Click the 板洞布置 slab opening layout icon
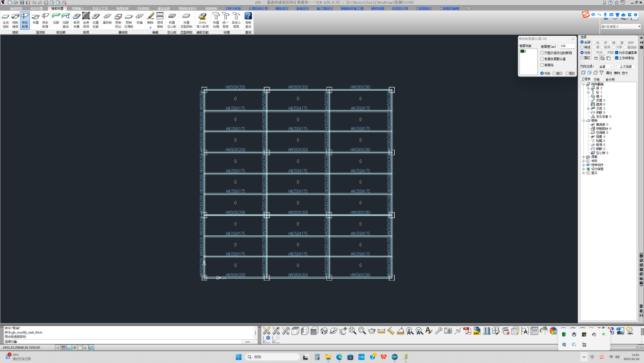This screenshot has width=644, height=363. [76, 20]
